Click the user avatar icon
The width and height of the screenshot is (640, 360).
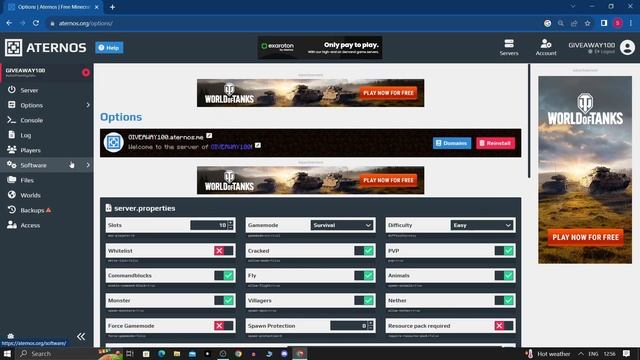click(627, 47)
